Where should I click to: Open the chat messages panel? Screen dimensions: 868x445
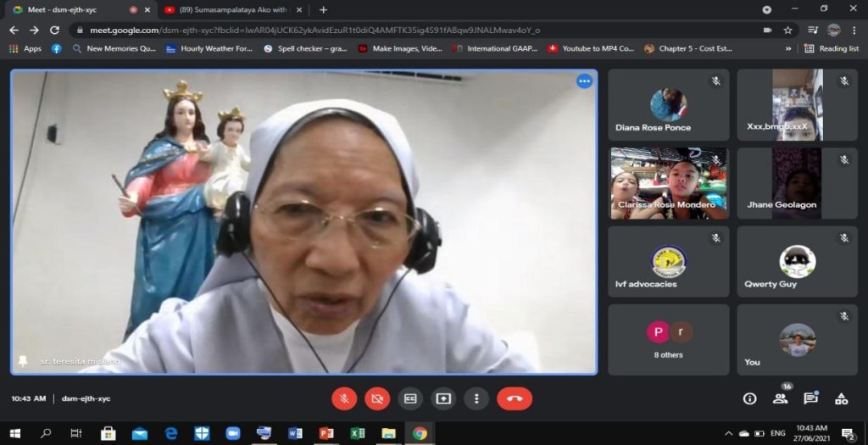[x=810, y=398]
